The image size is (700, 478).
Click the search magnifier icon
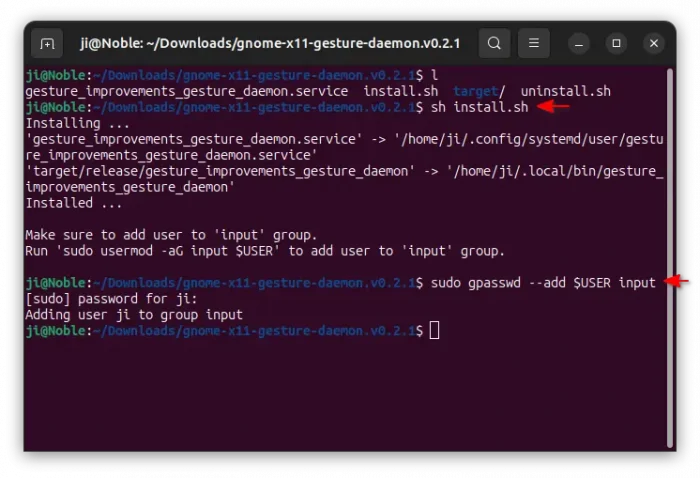494,44
